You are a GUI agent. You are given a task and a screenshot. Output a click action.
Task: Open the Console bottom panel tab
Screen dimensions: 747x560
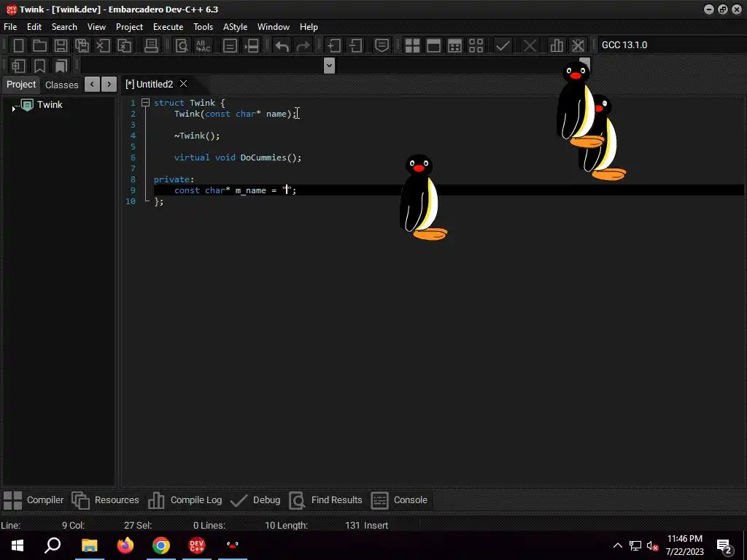tap(399, 500)
